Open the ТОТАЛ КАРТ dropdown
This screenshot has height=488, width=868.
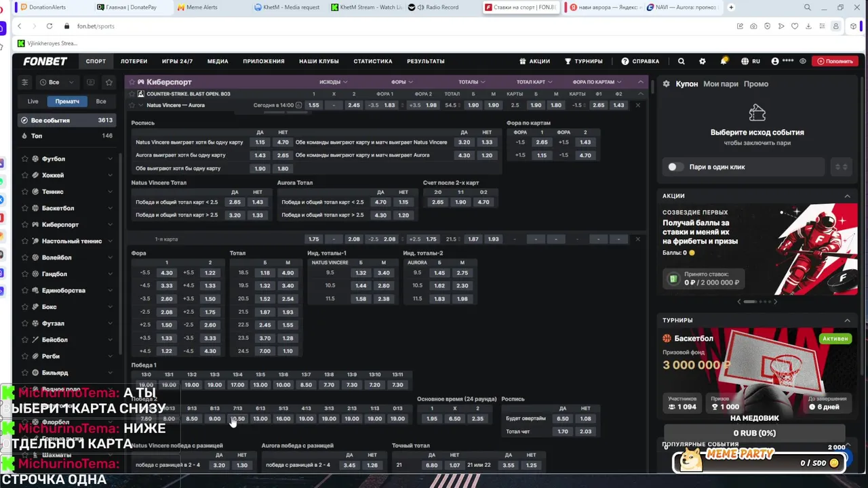[534, 82]
